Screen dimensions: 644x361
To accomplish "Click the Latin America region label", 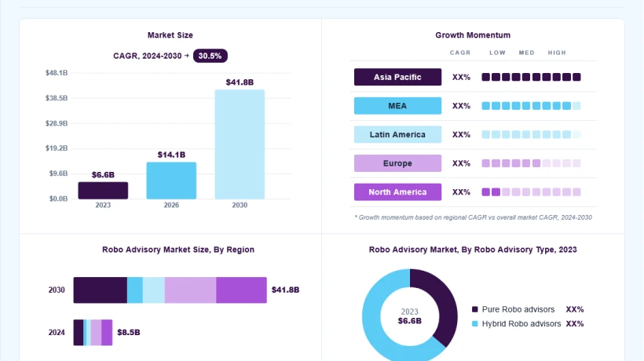I will pos(397,134).
